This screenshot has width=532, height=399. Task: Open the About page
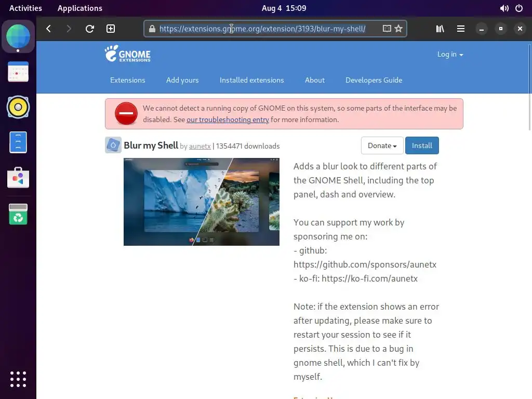coord(314,80)
